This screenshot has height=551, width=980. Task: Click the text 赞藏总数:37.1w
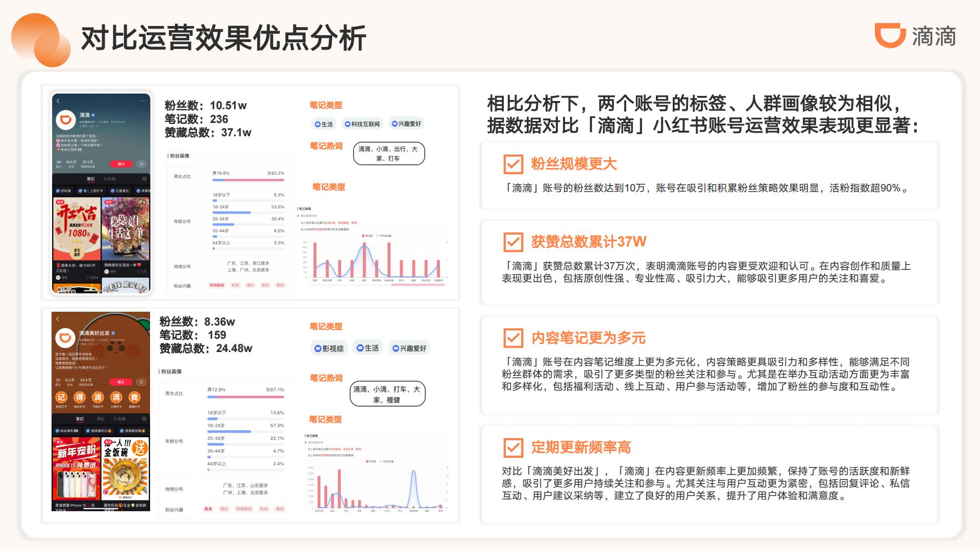[208, 133]
